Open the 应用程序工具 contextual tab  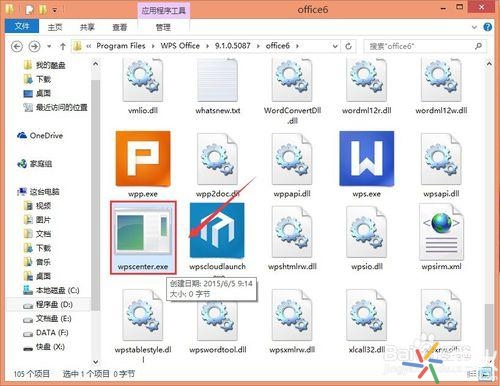tap(163, 11)
